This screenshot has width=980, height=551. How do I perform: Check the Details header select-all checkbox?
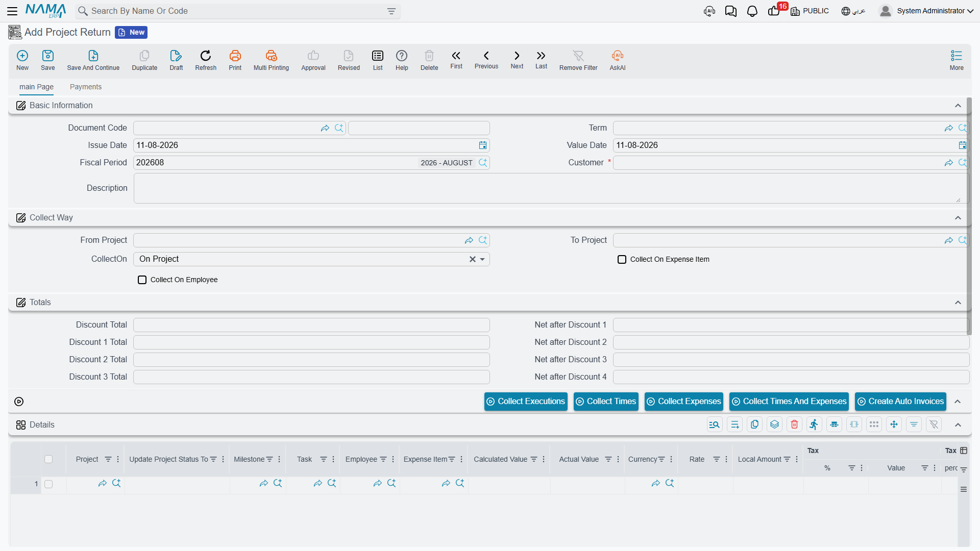tap(48, 459)
